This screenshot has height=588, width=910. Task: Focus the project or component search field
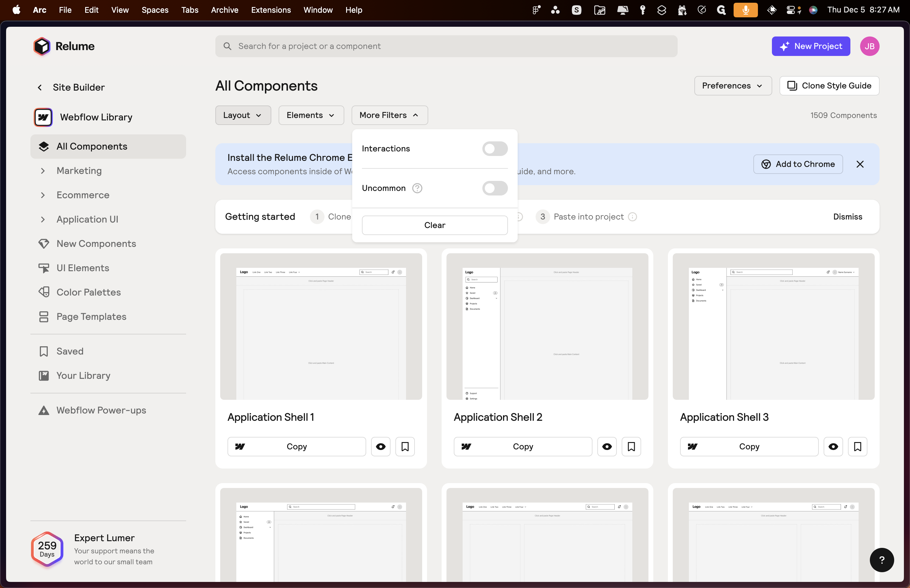coord(446,46)
